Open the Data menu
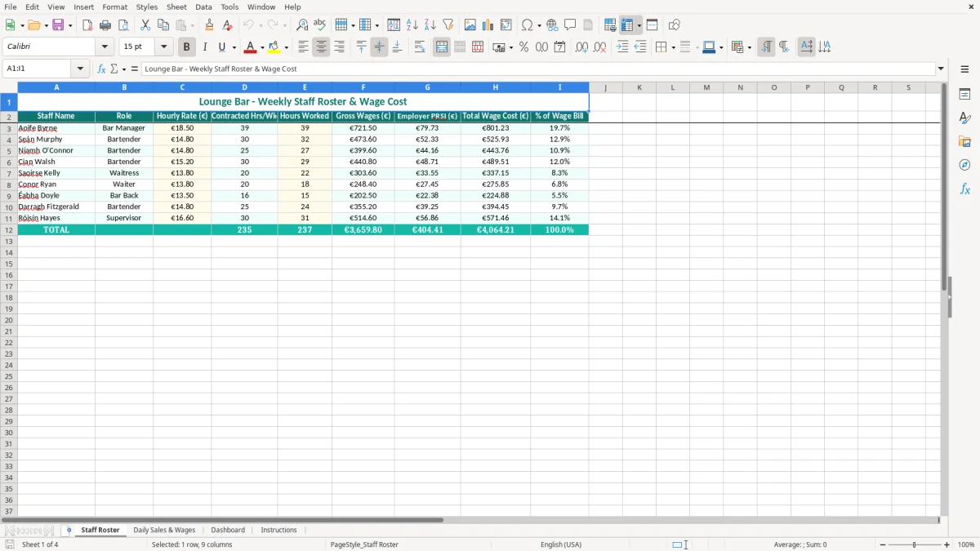The height and width of the screenshot is (551, 980). pyautogui.click(x=203, y=7)
